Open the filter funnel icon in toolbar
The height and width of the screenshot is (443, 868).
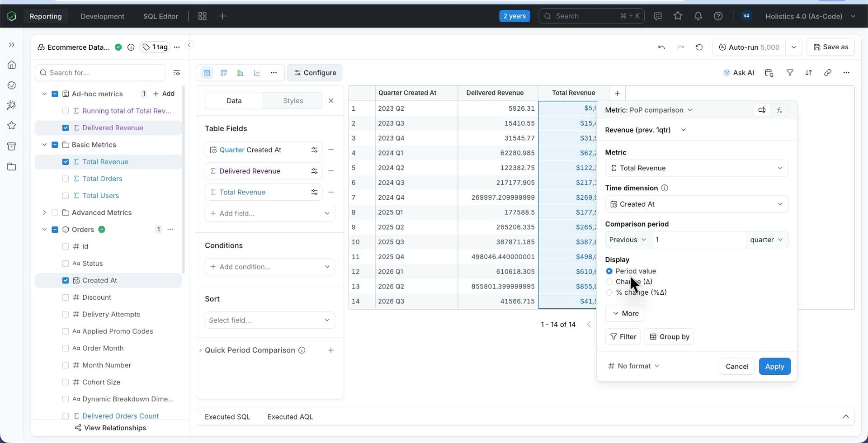point(790,73)
